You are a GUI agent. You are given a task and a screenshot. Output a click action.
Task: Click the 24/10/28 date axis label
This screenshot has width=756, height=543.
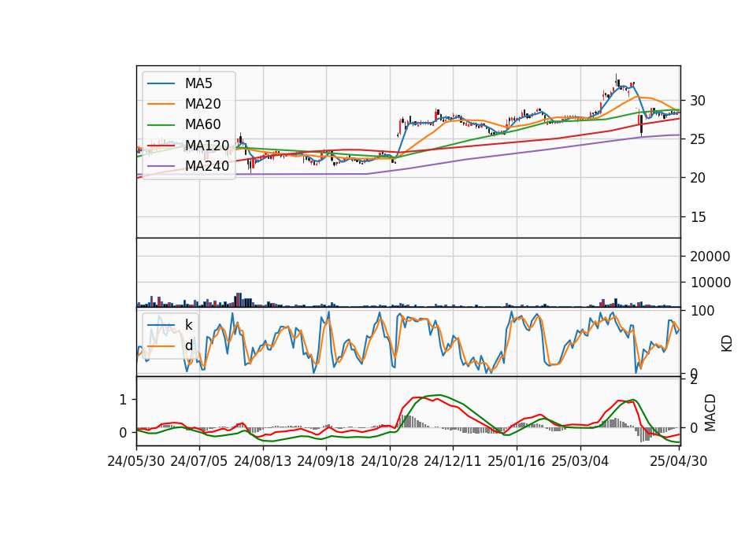pyautogui.click(x=390, y=461)
